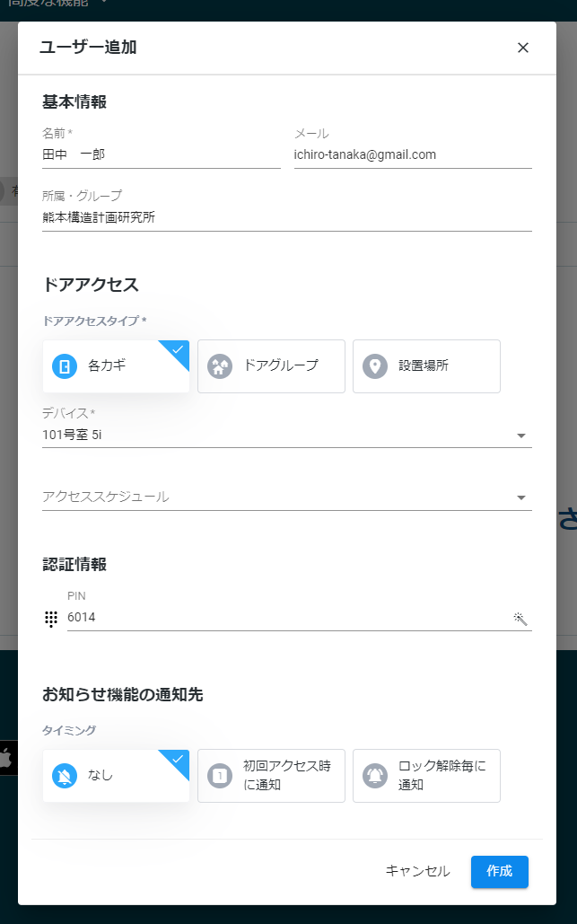Select ドアグループ access type
This screenshot has height=924, width=577.
click(271, 366)
